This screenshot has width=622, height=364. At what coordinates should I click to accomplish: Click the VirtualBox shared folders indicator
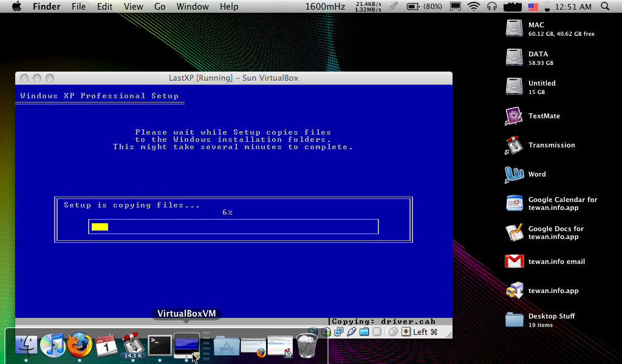(364, 332)
